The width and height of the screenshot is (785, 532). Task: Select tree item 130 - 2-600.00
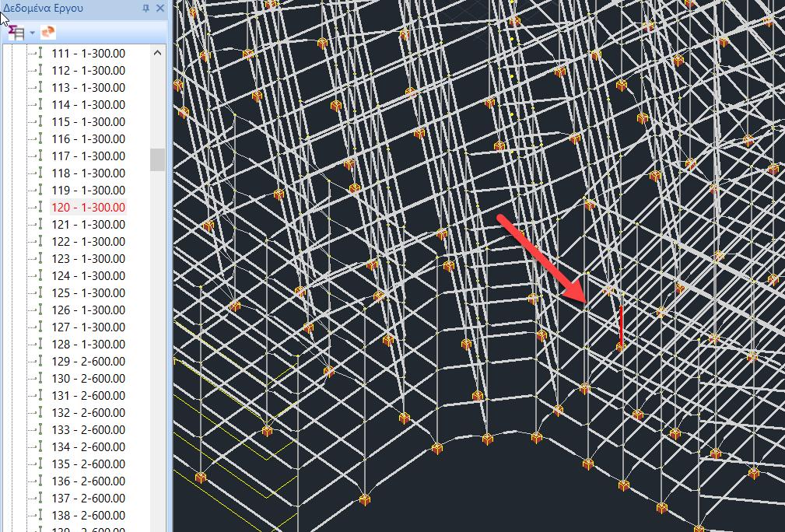tap(88, 378)
